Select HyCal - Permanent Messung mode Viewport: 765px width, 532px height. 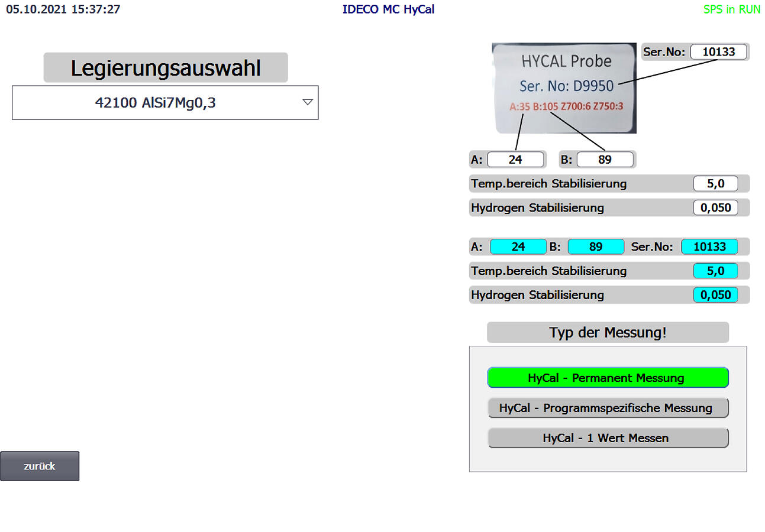click(x=608, y=378)
